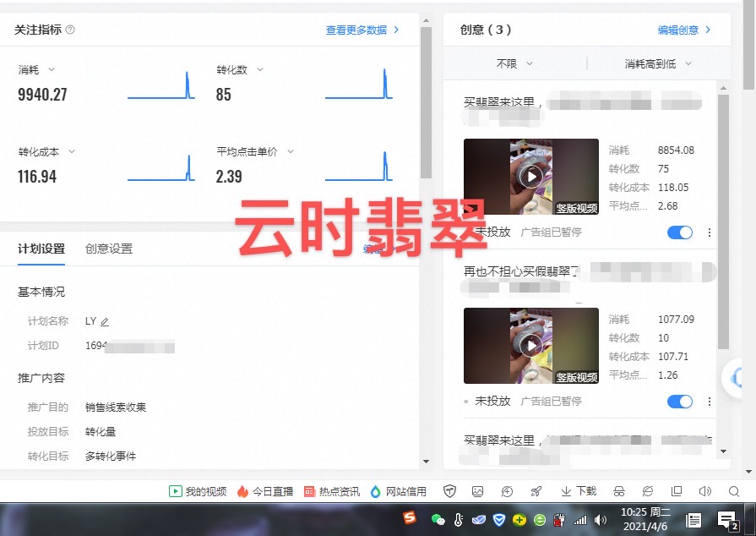
Task: Click the rocket speed-up icon
Action: 536,491
